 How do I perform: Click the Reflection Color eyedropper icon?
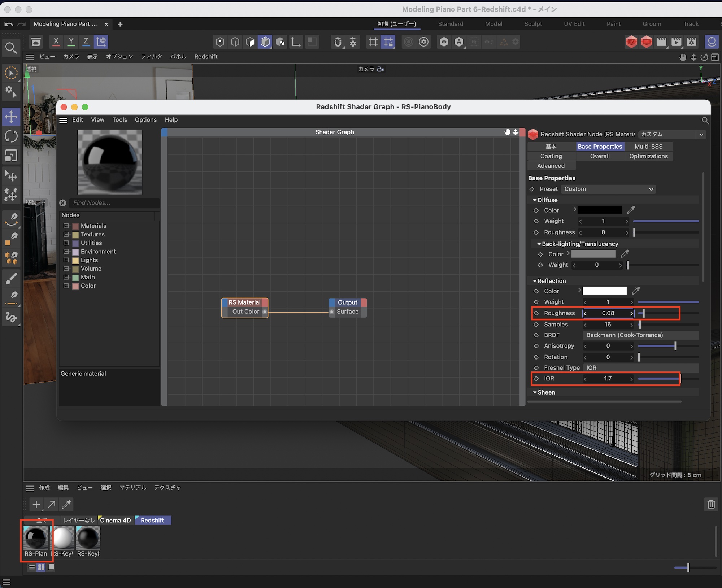click(x=636, y=291)
